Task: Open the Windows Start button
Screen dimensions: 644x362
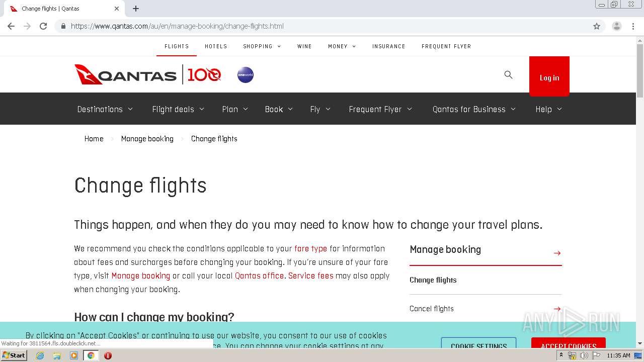Action: pos(14,355)
